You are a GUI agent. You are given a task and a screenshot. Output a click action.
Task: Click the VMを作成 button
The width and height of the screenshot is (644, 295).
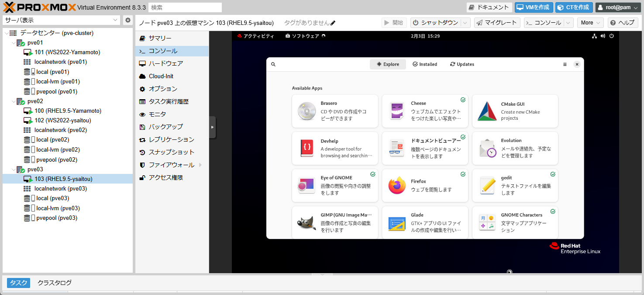click(x=534, y=7)
